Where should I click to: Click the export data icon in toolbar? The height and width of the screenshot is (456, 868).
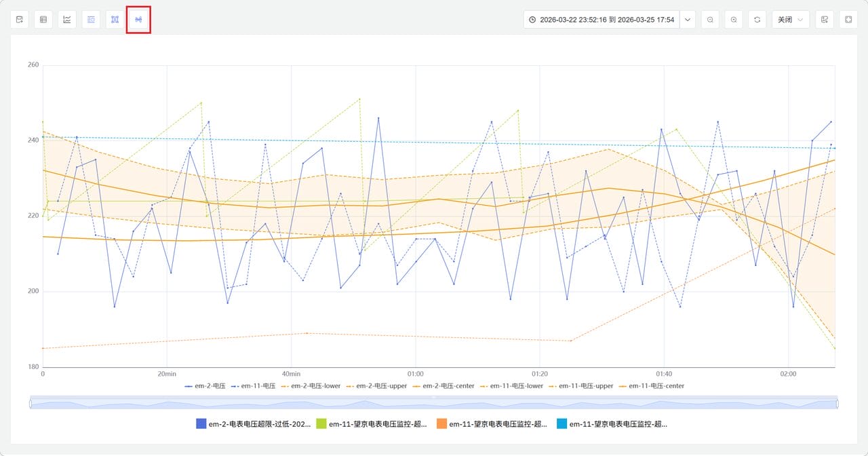(x=20, y=20)
